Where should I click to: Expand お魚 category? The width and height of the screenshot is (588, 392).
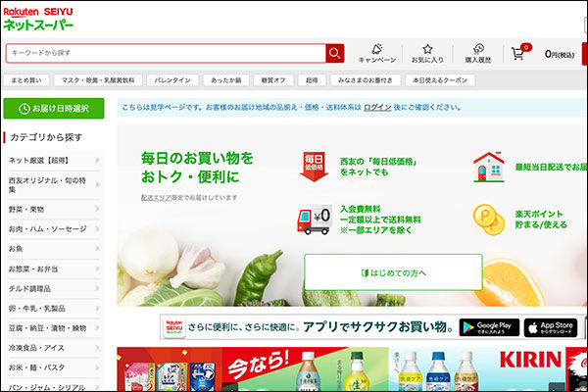point(54,249)
